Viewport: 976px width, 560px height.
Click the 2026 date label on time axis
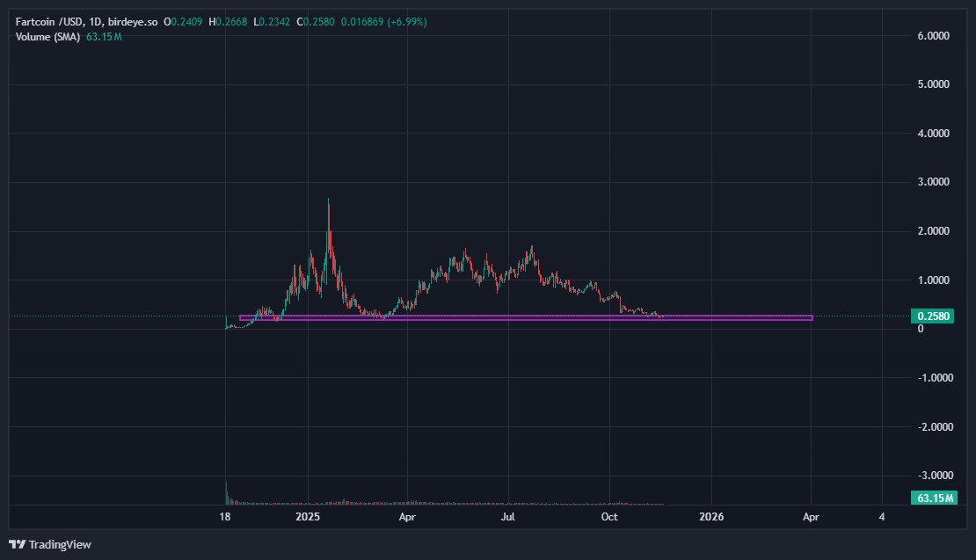[711, 516]
